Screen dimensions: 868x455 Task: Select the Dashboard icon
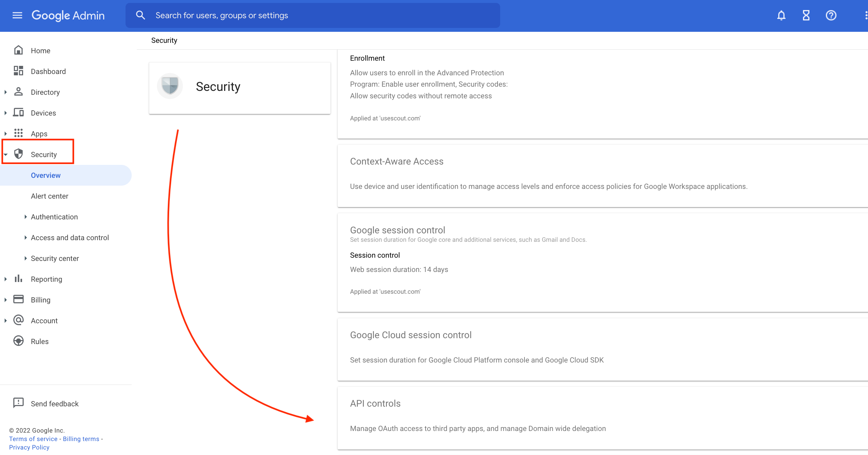click(18, 71)
